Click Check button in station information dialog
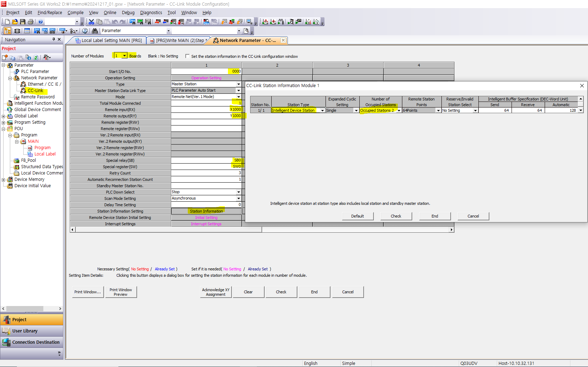The width and height of the screenshot is (588, 367). pos(396,216)
